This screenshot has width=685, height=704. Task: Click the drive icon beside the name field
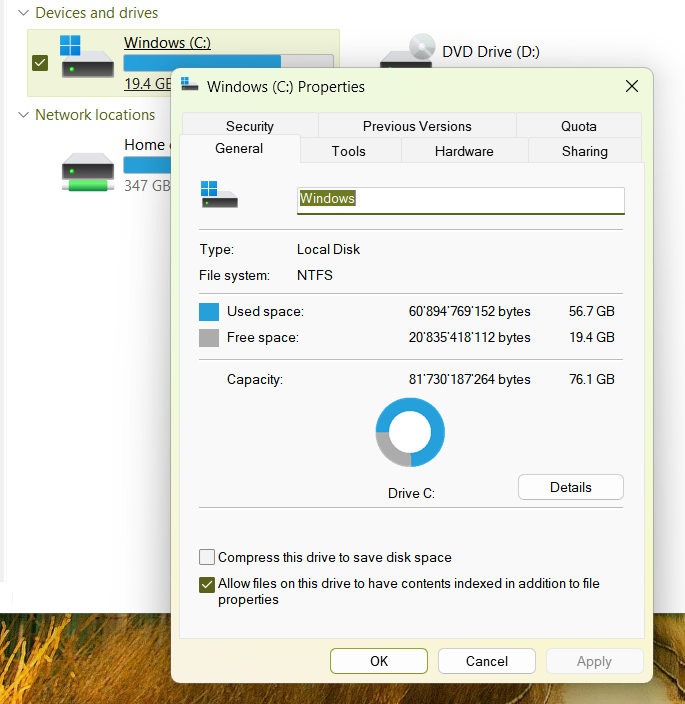click(x=219, y=194)
